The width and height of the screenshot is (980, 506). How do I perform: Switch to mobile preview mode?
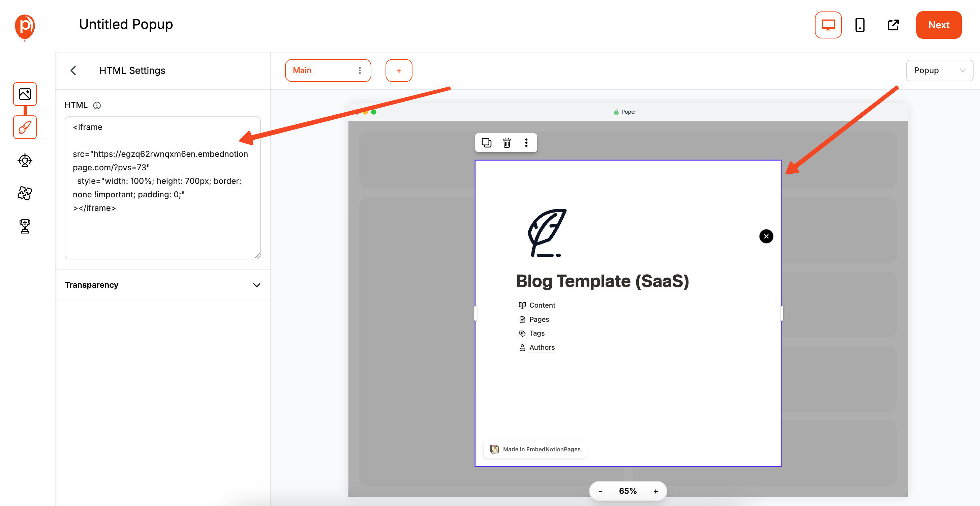[x=860, y=25]
